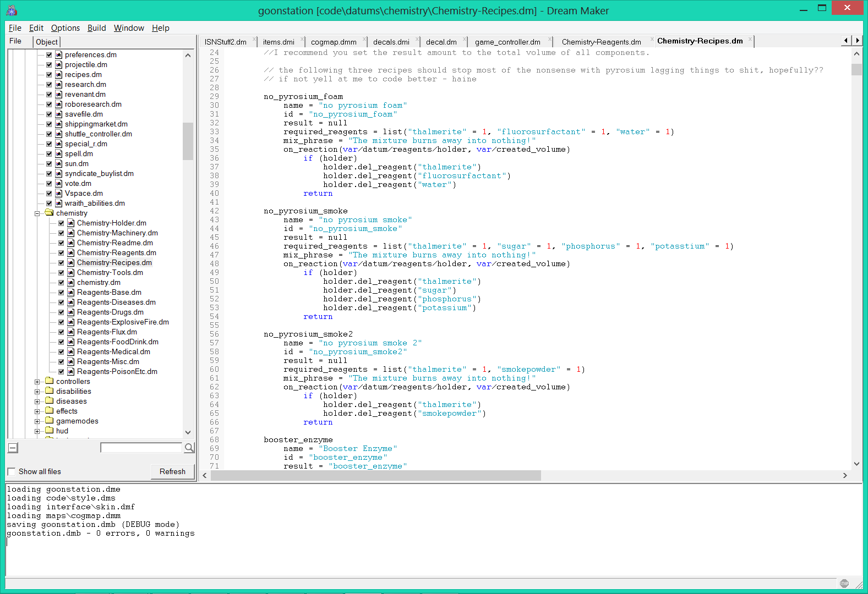Click the stop sign icon in status bar
This screenshot has width=868, height=594.
(844, 584)
